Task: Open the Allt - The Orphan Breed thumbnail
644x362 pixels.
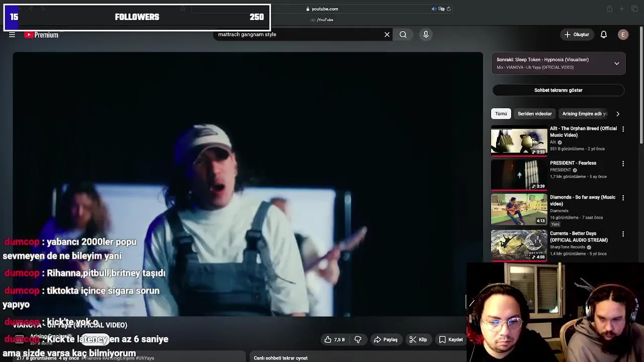Action: tap(519, 141)
